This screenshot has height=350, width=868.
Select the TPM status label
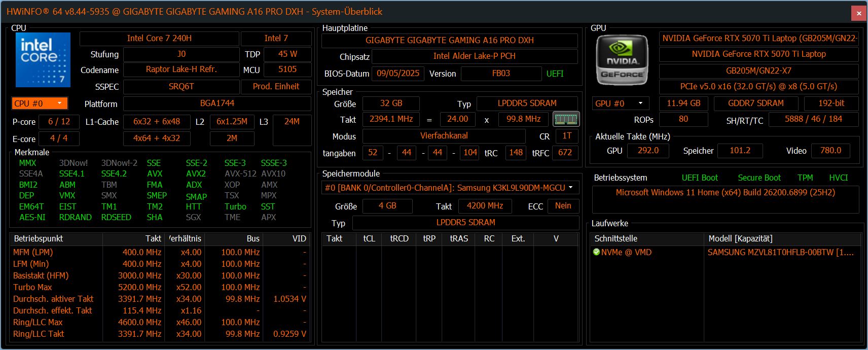pyautogui.click(x=805, y=178)
